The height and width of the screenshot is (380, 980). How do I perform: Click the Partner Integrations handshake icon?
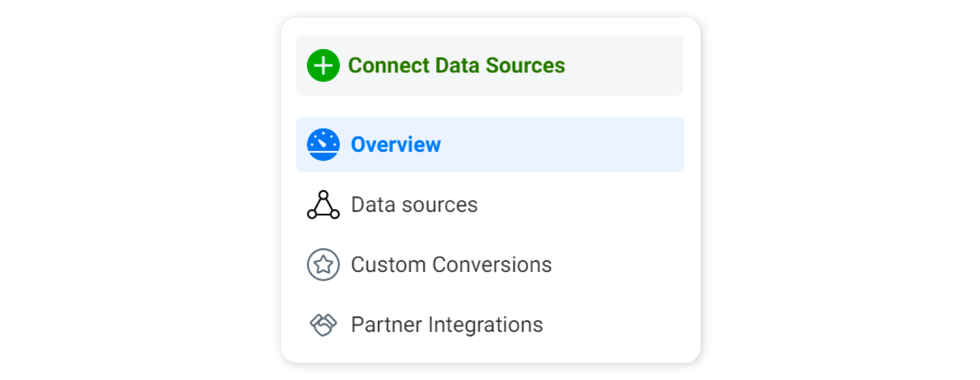coord(323,324)
